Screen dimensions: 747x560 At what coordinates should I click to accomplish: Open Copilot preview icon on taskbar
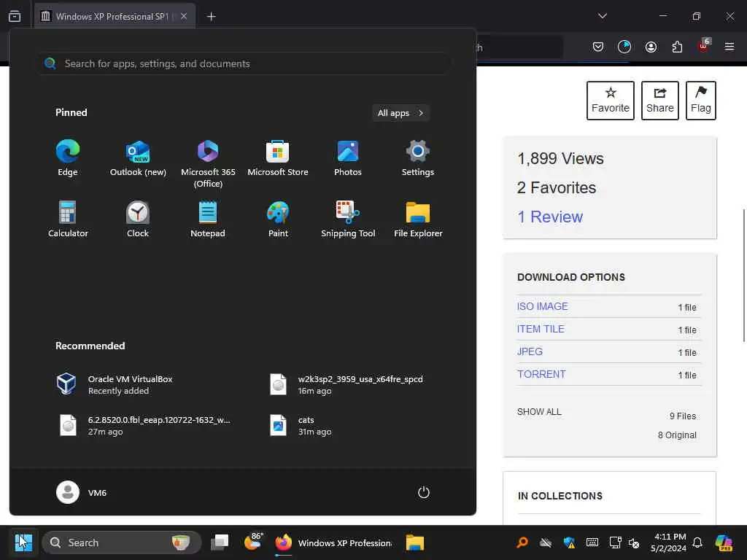(724, 542)
